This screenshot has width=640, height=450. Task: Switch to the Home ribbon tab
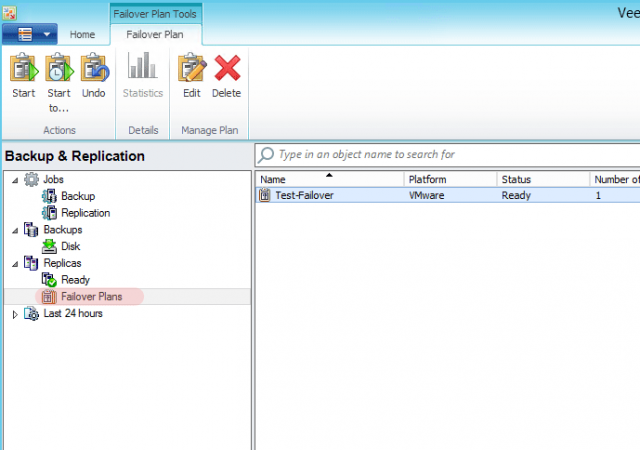coord(82,34)
